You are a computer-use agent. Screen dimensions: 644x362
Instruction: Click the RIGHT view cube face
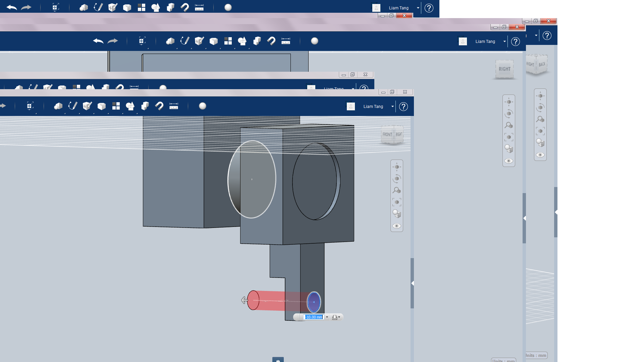[x=504, y=69]
